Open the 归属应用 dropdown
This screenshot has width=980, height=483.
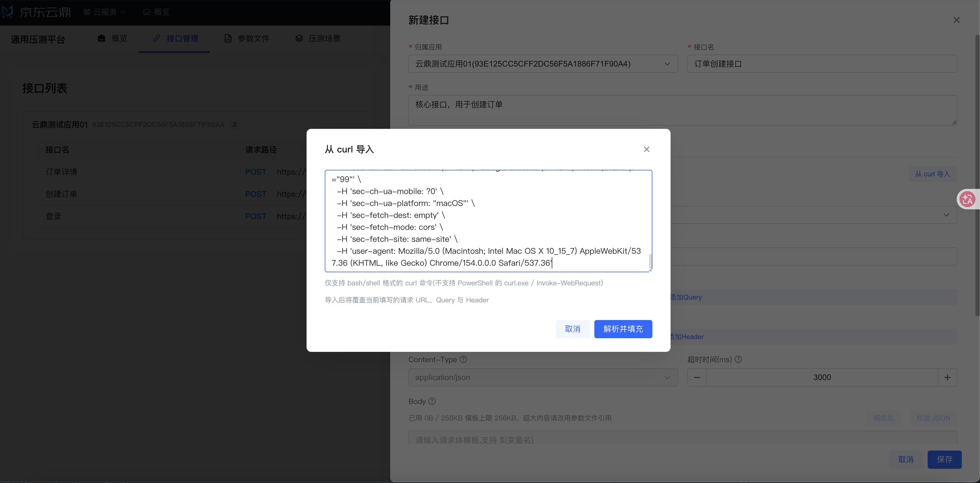(543, 64)
